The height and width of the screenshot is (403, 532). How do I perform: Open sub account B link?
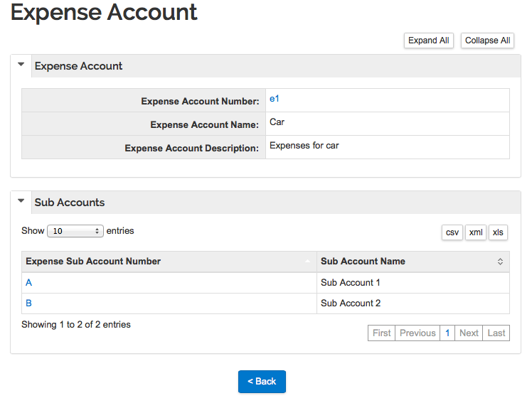tap(29, 303)
